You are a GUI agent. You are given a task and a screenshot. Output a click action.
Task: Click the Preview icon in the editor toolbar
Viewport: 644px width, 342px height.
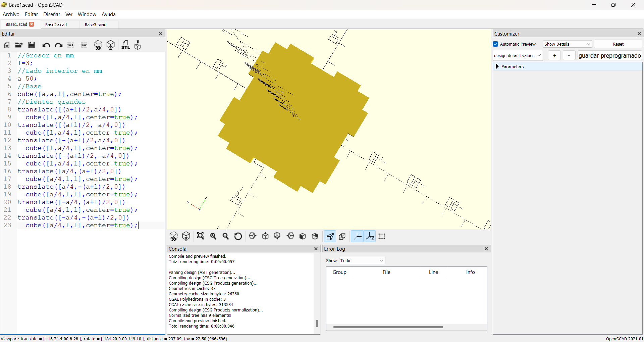(98, 45)
